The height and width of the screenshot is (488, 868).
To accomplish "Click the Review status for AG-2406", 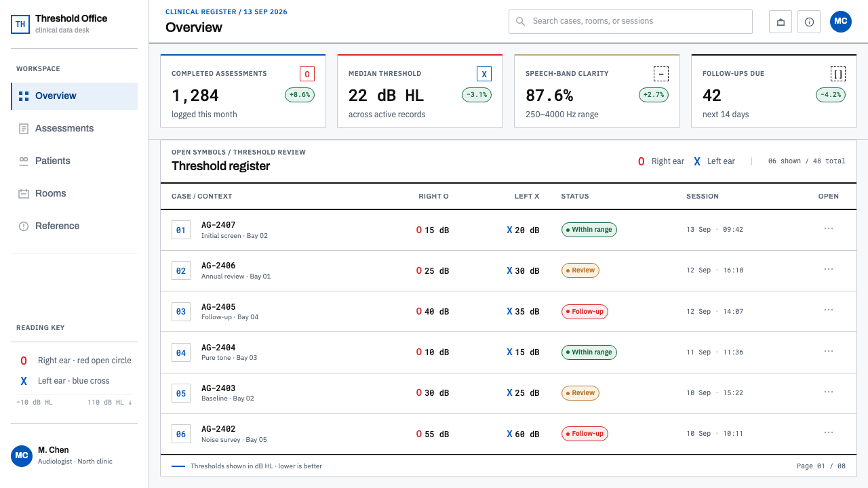I will point(580,270).
